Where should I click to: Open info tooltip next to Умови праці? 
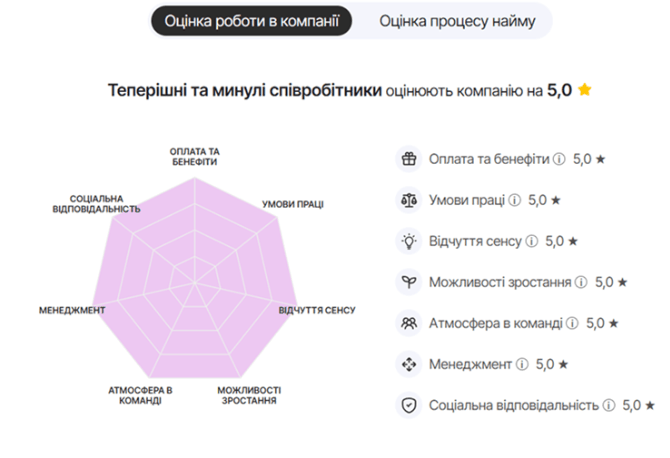pos(514,200)
